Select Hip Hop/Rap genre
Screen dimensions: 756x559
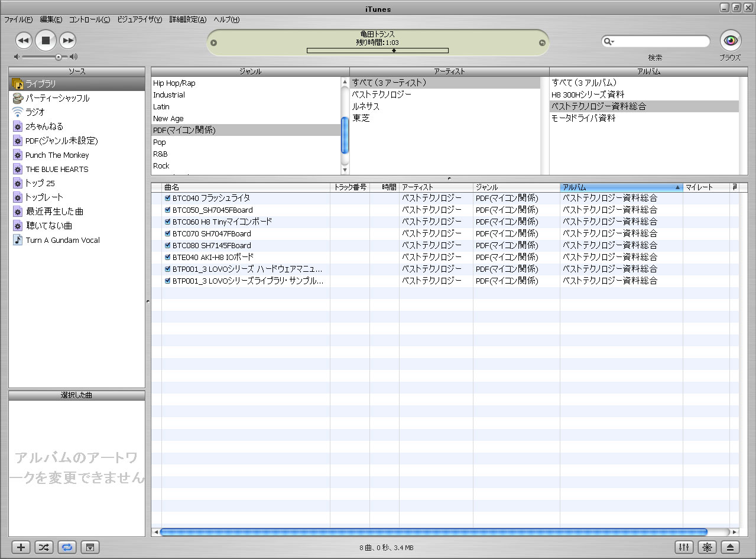(246, 83)
